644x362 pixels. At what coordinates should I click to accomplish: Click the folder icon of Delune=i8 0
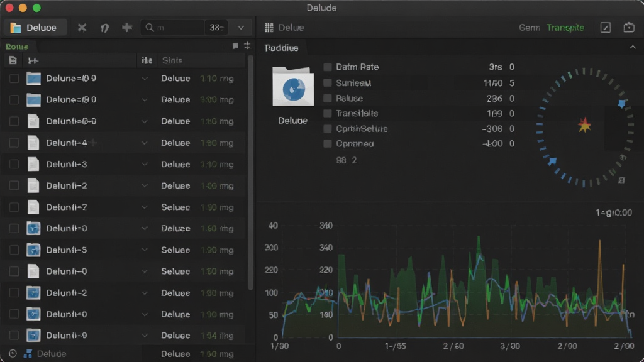[33, 100]
